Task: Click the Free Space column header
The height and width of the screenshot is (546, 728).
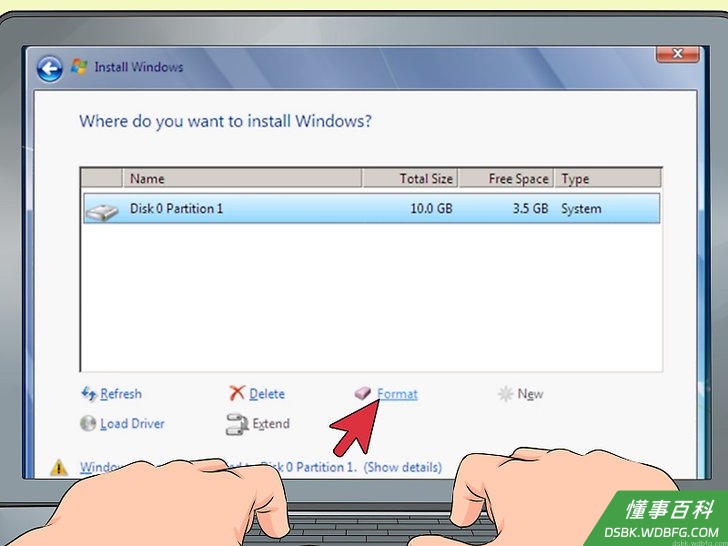Action: [x=506, y=178]
